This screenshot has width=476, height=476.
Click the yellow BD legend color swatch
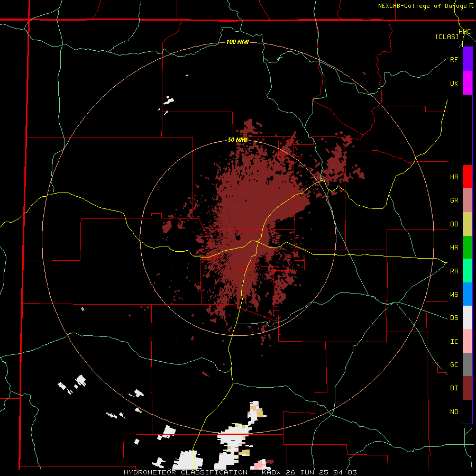point(467,224)
